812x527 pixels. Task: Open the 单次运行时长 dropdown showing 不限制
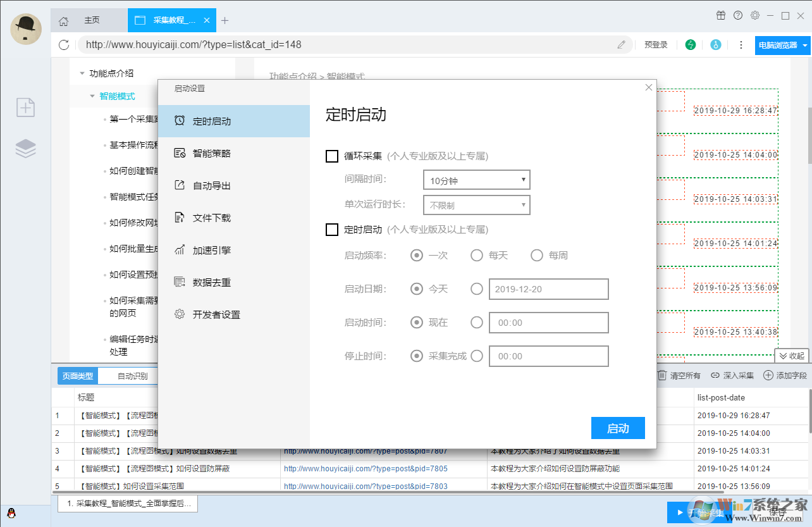point(476,204)
